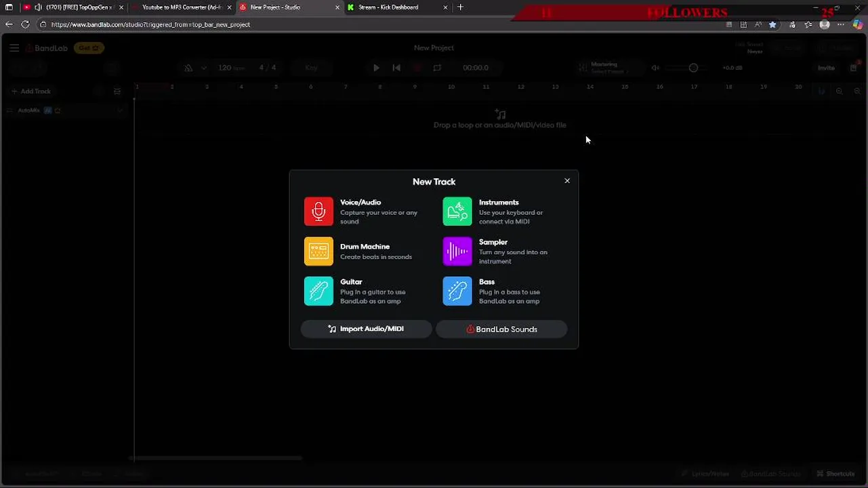The width and height of the screenshot is (868, 488).
Task: Click the BandLab logo
Action: (x=47, y=48)
